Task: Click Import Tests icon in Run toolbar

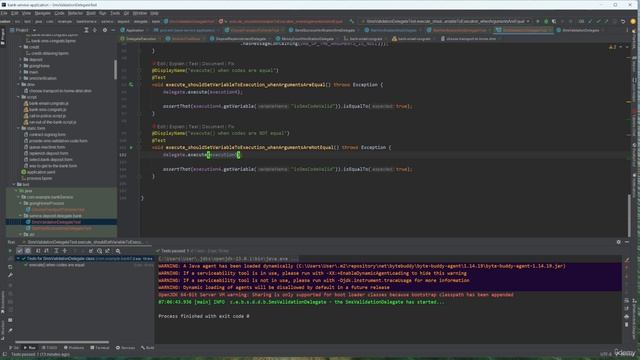Action: coord(91,251)
